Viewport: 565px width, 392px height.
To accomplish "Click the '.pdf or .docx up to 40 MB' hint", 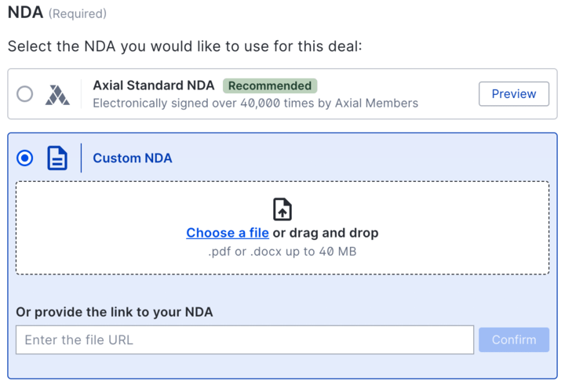I will point(282,252).
